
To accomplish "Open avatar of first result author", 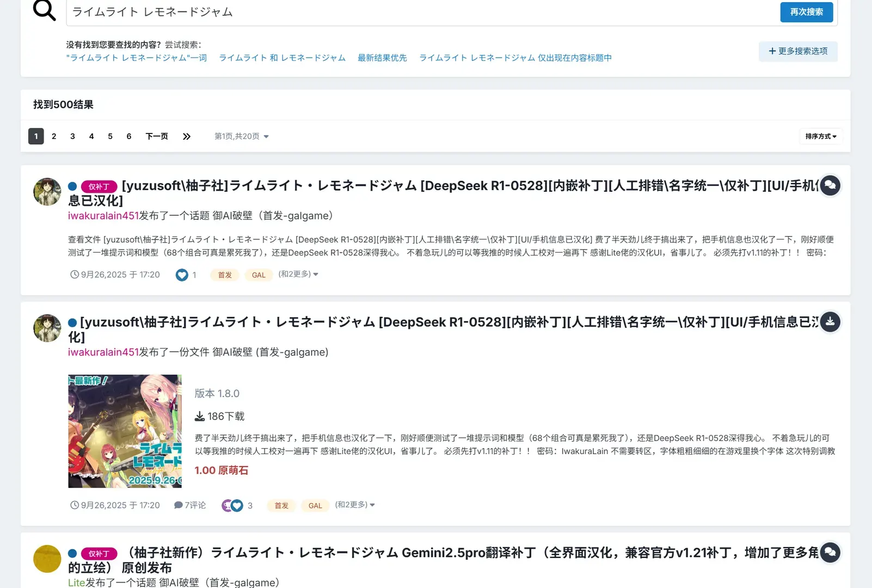I will click(47, 192).
